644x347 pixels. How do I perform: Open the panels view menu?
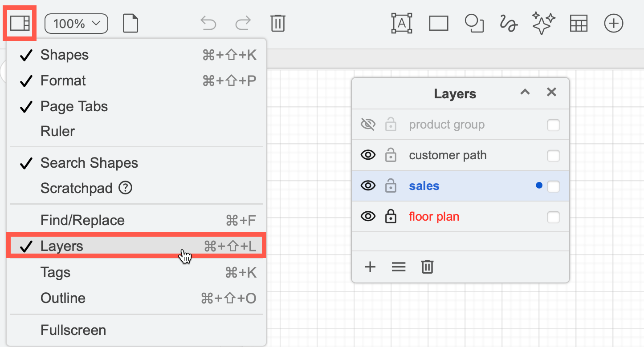click(x=19, y=23)
